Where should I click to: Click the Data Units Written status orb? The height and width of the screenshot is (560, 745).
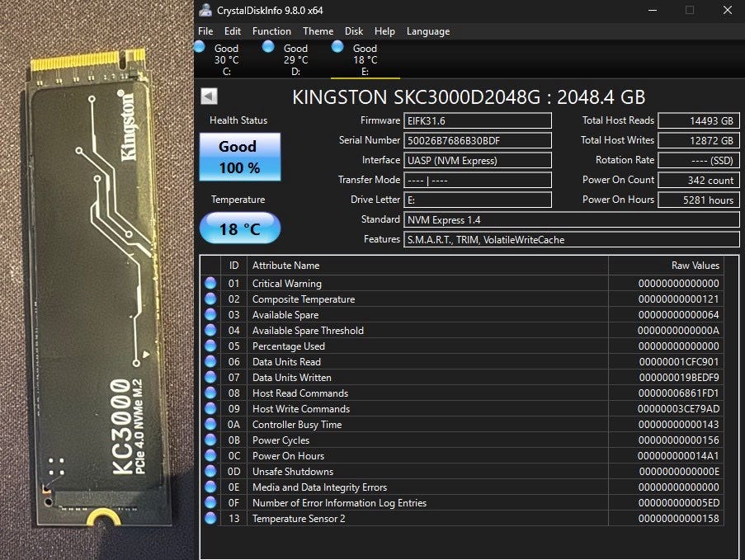[x=210, y=377]
